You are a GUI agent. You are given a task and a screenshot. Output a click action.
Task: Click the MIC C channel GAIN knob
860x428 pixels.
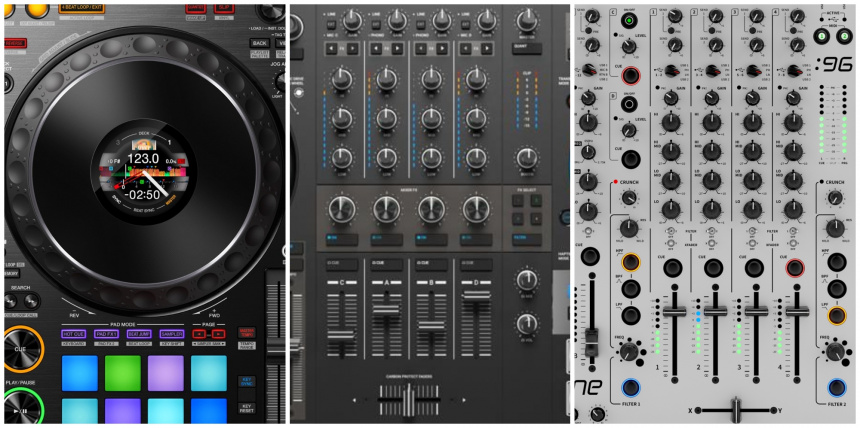(x=353, y=21)
